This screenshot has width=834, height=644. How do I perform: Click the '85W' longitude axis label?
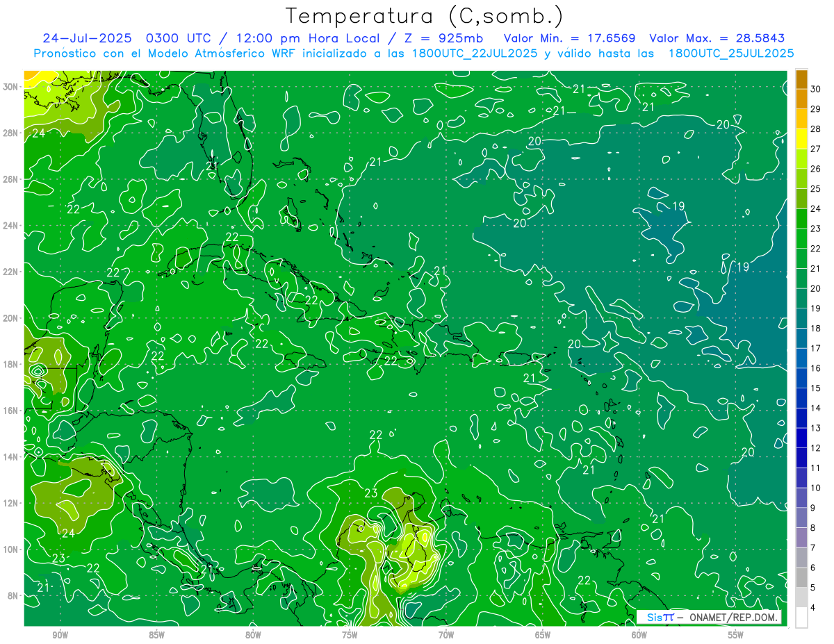coord(156,635)
